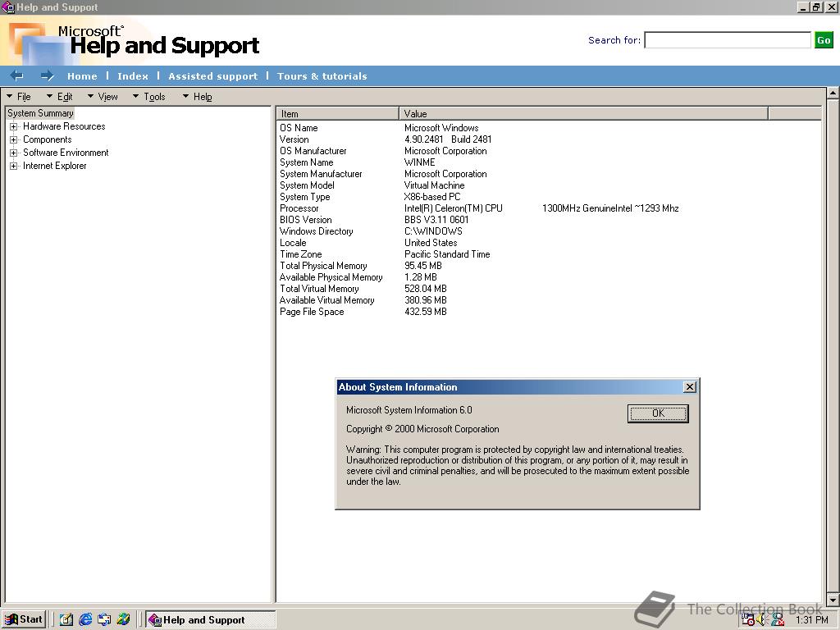
Task: Click the green Go search button
Action: (x=824, y=40)
